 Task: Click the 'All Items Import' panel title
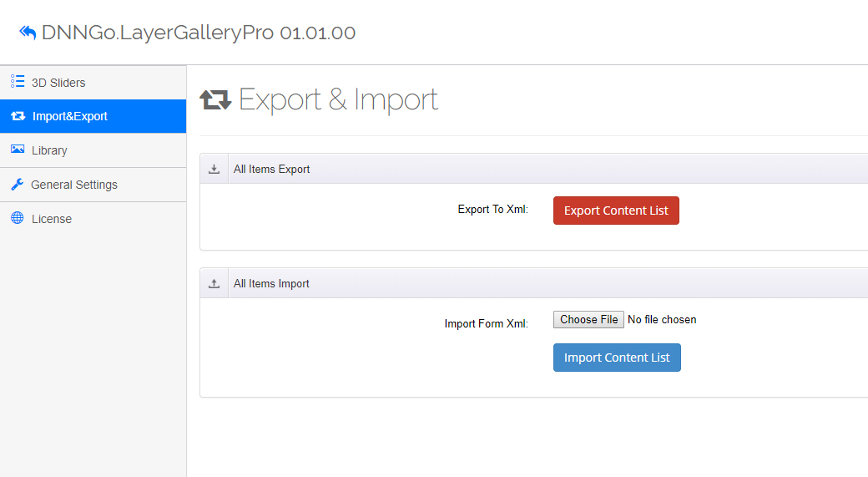pos(271,284)
